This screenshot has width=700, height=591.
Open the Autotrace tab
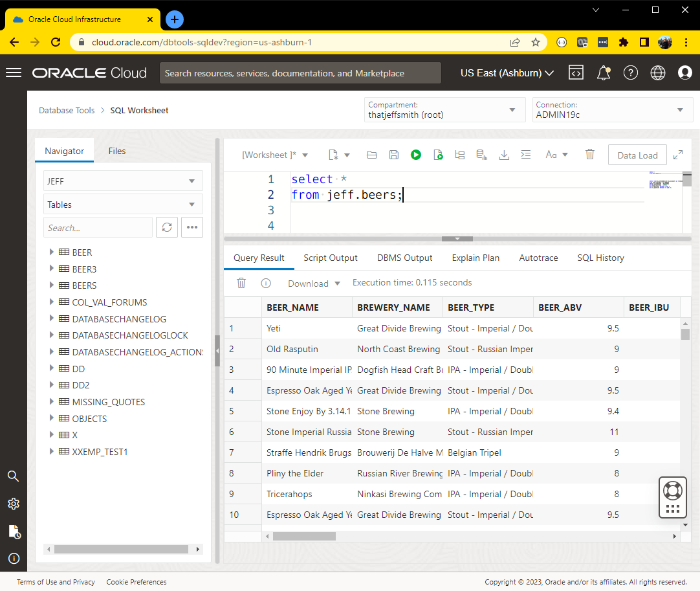[x=538, y=258]
